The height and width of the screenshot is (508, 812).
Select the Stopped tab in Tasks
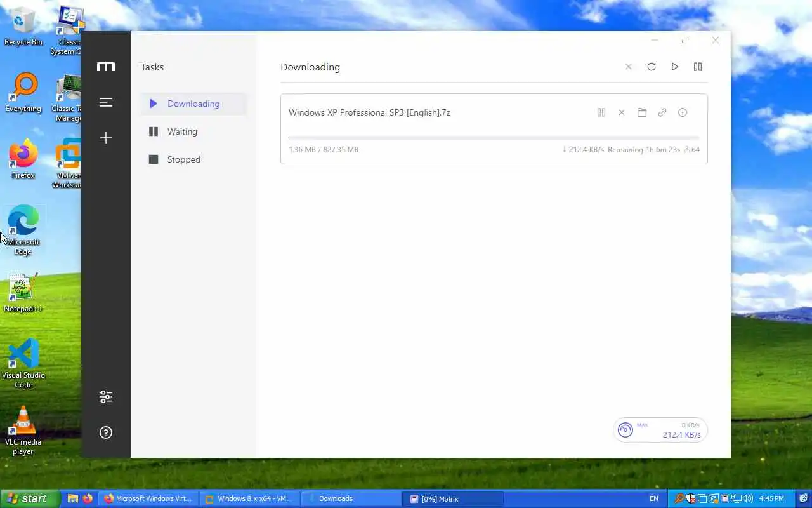(x=194, y=159)
